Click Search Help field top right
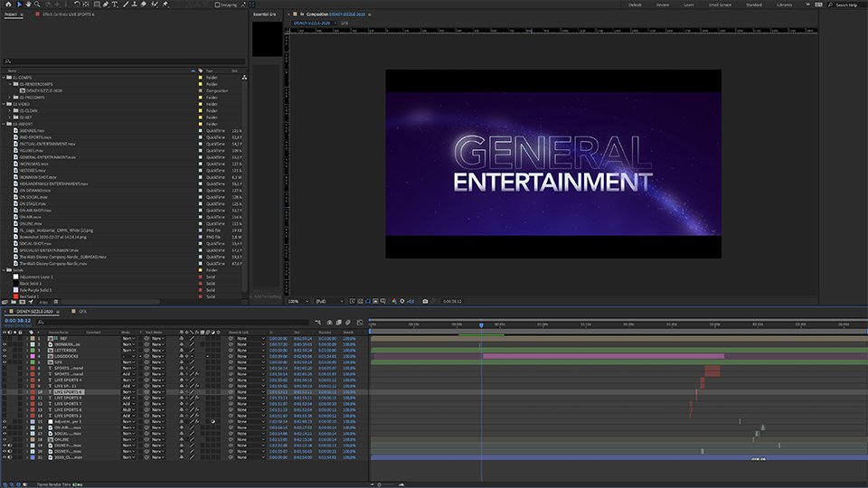Screen dimensions: 868x488 [x=846, y=5]
